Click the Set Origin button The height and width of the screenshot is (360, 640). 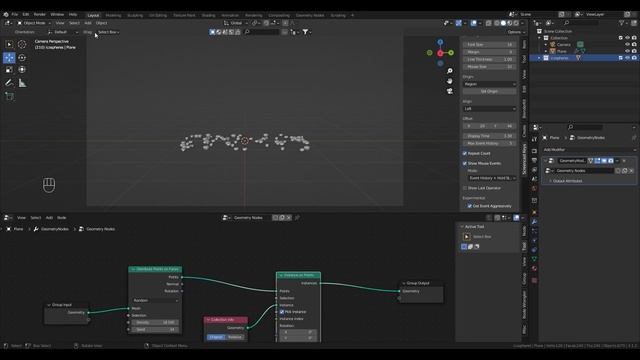coord(489,91)
